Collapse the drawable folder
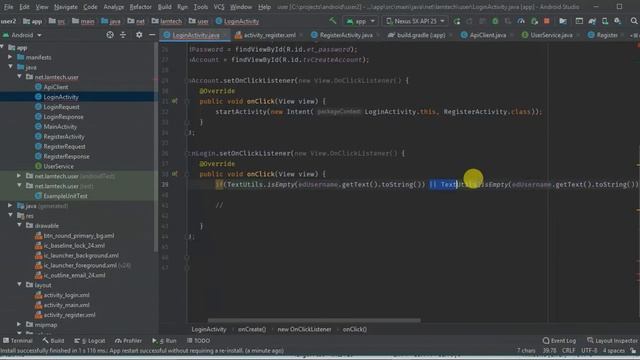640x360 pixels. (x=19, y=225)
